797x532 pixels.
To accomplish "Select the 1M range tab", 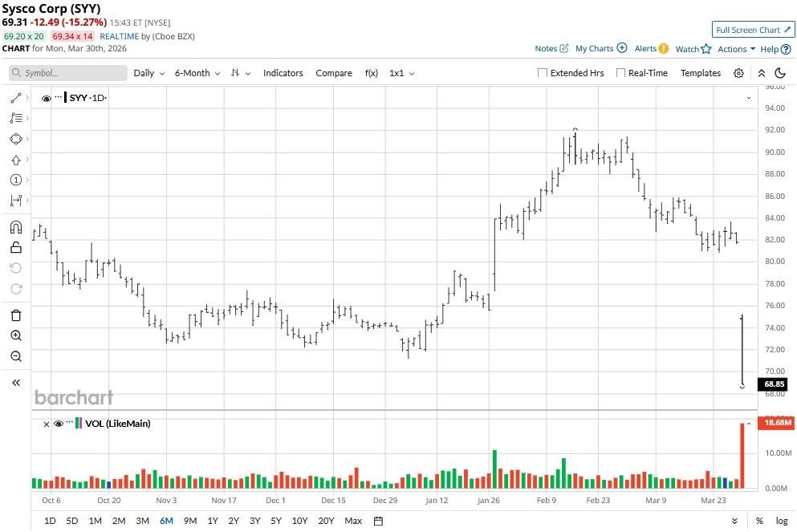I will pos(95,521).
